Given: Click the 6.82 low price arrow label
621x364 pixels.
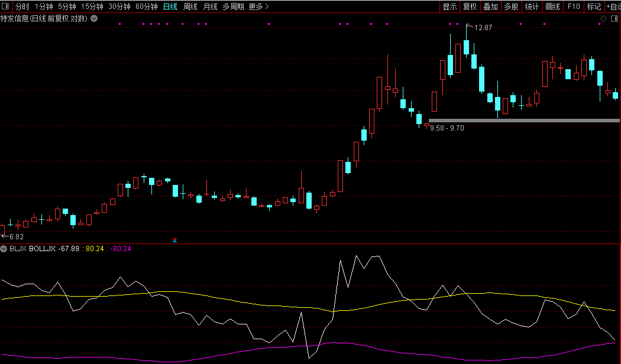Looking at the screenshot, I should click(x=13, y=236).
